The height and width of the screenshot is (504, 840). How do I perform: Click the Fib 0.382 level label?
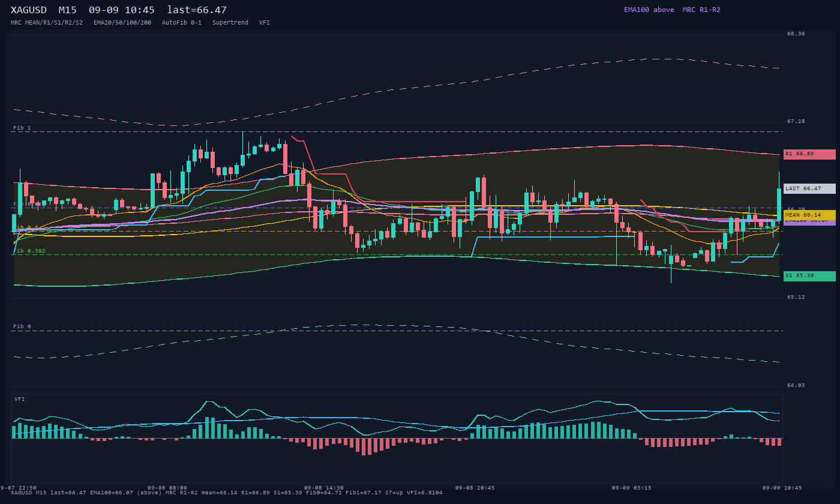(29, 251)
